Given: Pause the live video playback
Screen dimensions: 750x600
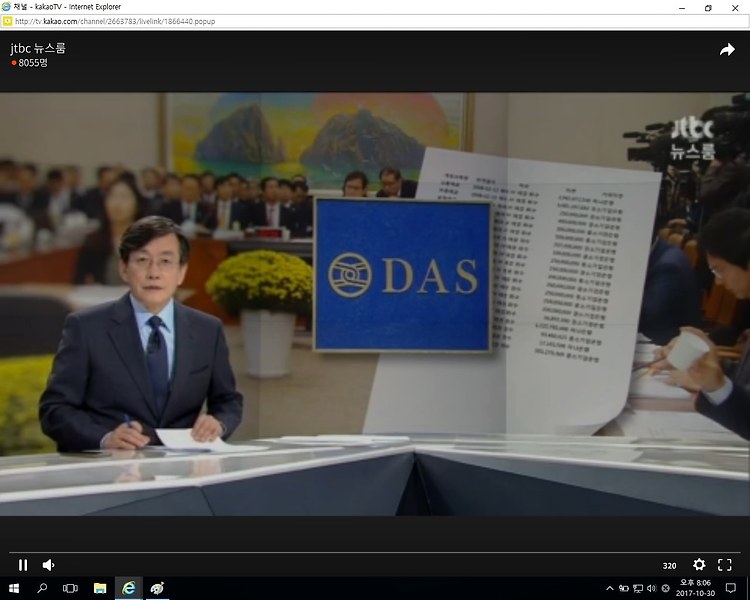Looking at the screenshot, I should (22, 565).
